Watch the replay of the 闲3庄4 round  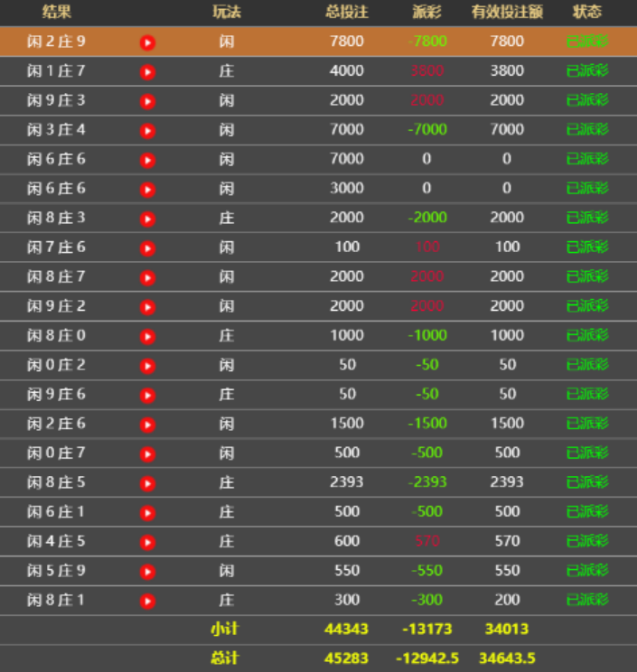(147, 131)
